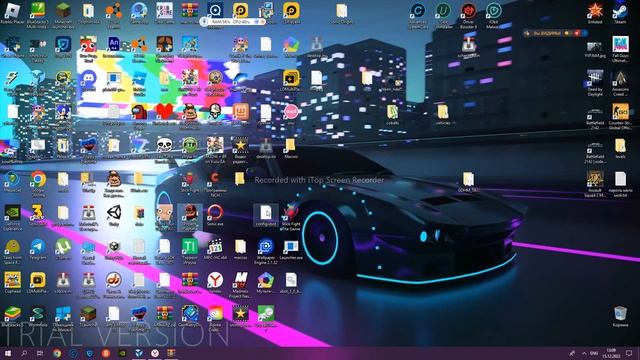This screenshot has height=360, width=640.
Task: Open Yandex Browser on the taskbar
Action: point(155,353)
